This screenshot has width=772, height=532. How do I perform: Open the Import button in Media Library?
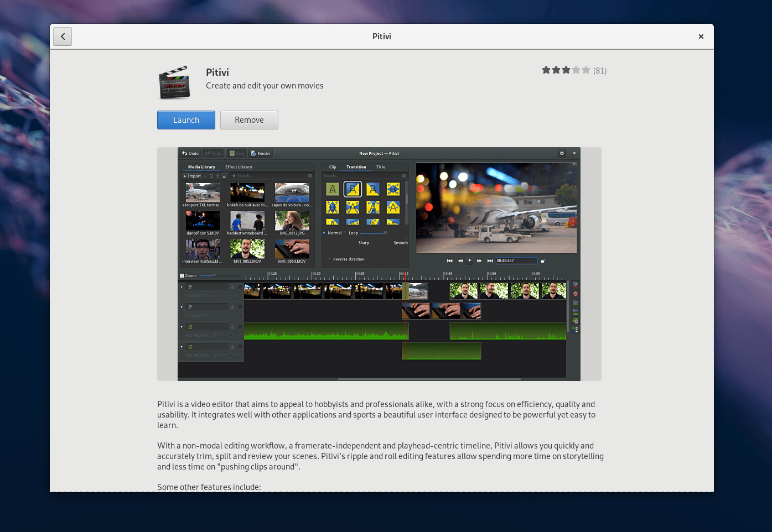pyautogui.click(x=192, y=176)
